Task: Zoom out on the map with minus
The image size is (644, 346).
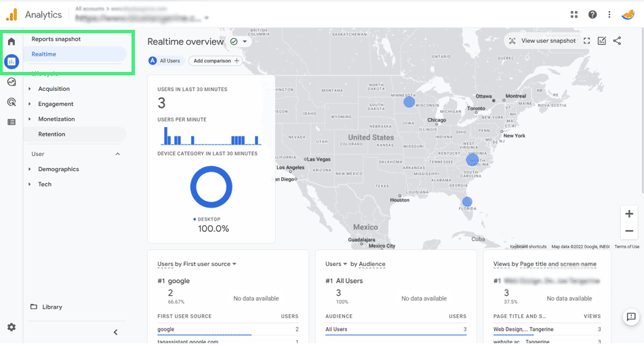Action: pyautogui.click(x=629, y=231)
